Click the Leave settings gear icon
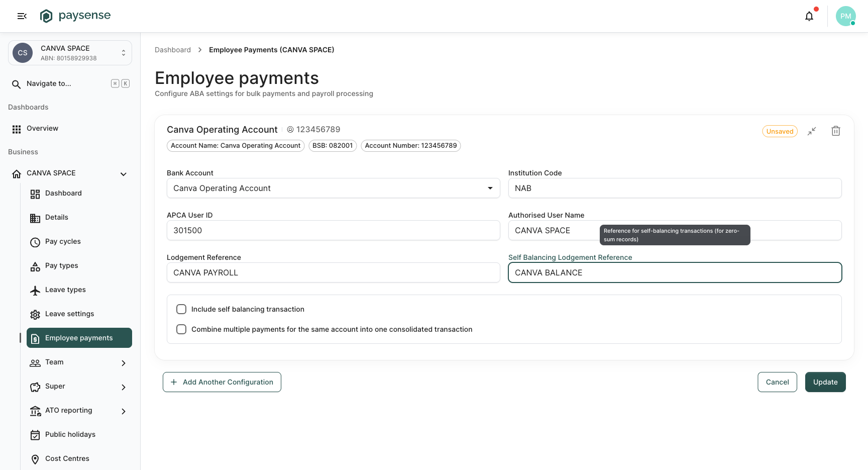 coord(35,315)
